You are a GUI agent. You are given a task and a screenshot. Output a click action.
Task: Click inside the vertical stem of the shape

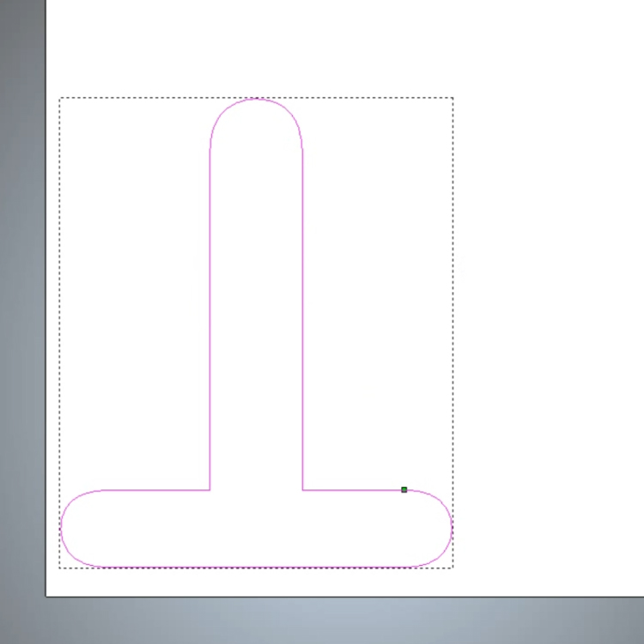point(257,301)
